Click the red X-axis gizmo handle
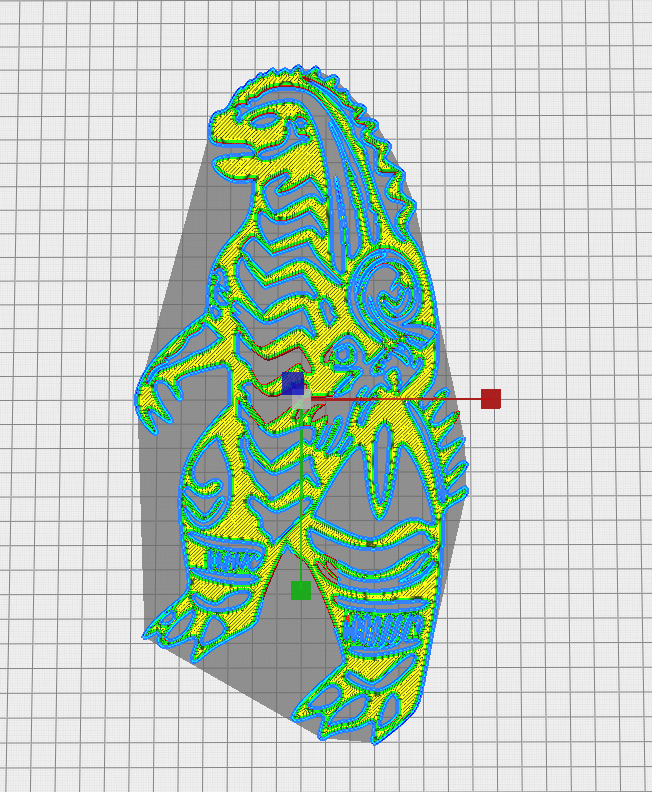The height and width of the screenshot is (792, 652). coord(491,399)
